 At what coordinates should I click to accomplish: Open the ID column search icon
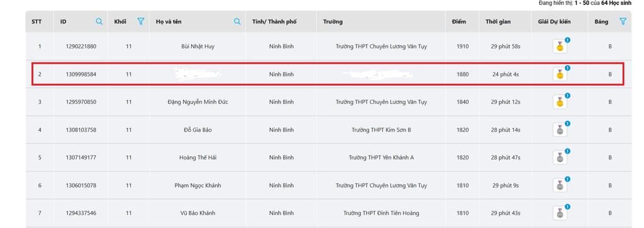click(99, 21)
